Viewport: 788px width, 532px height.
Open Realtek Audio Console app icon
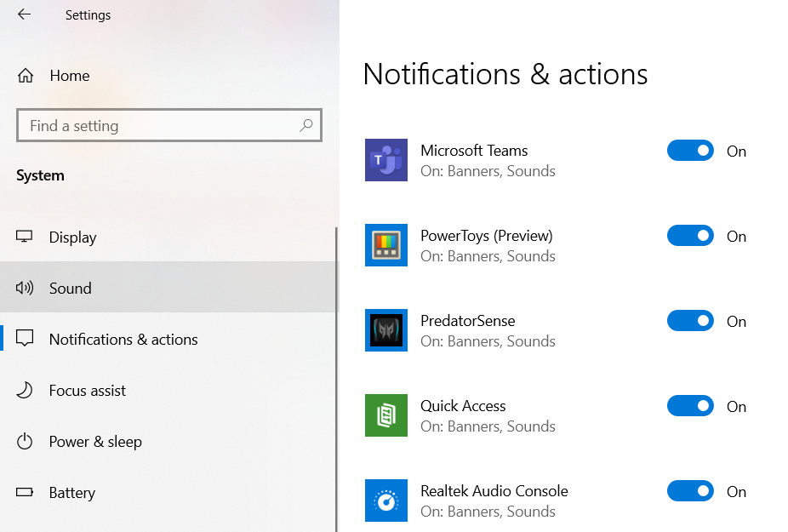(386, 501)
